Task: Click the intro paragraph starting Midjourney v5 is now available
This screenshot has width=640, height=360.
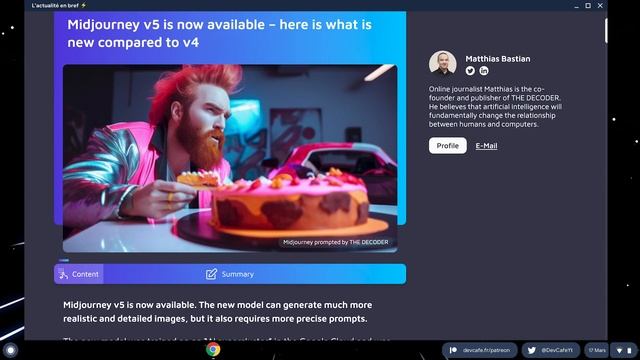Action: pos(218,312)
